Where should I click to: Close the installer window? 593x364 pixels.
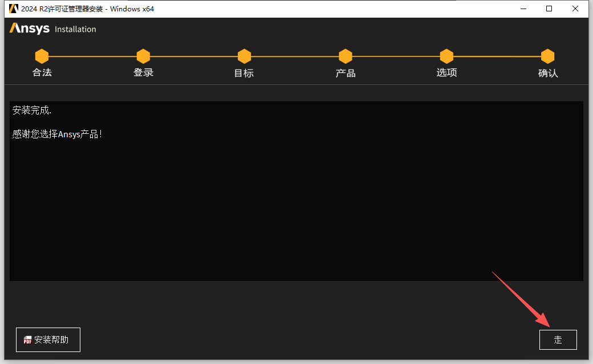click(575, 9)
